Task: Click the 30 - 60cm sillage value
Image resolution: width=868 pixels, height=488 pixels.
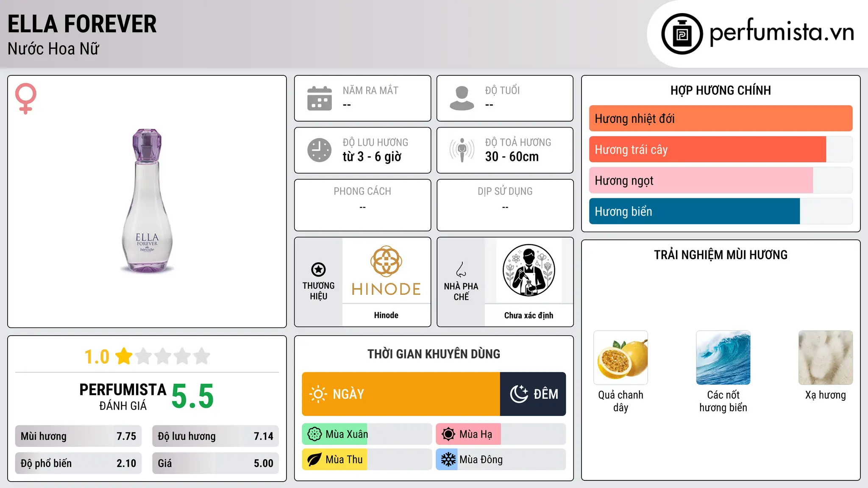Action: [x=512, y=157]
